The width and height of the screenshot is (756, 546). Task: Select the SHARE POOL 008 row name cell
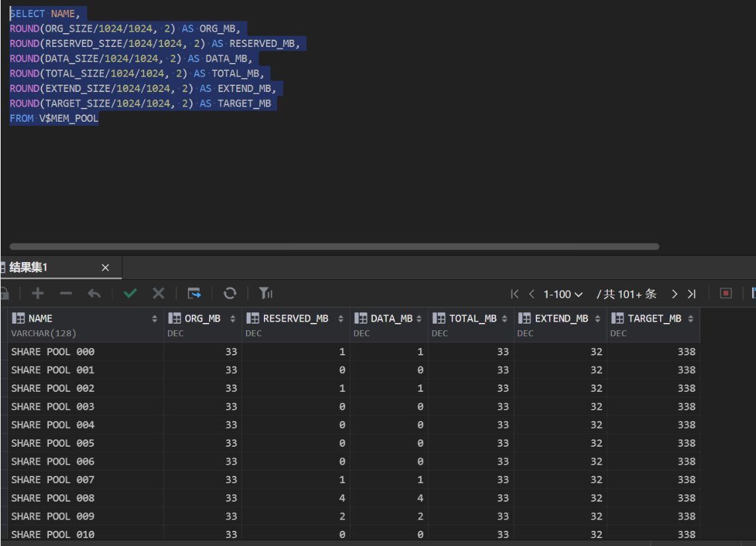point(53,498)
